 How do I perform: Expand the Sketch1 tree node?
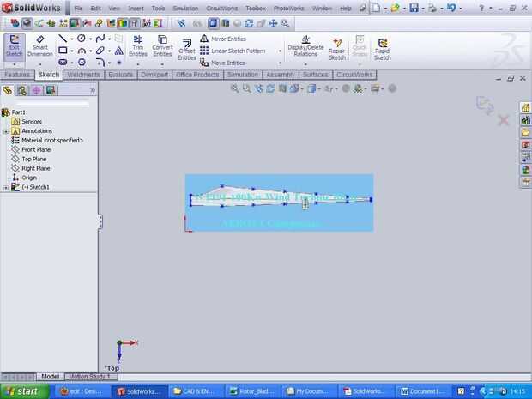(6, 187)
